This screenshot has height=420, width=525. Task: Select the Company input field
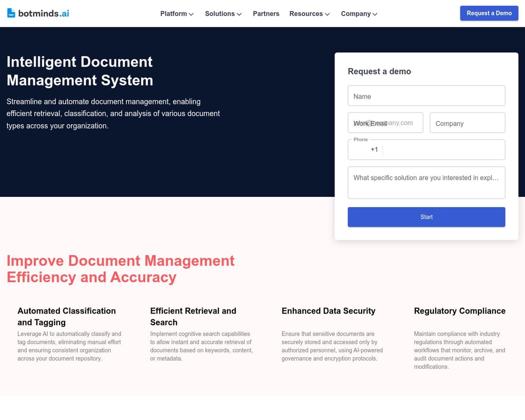pyautogui.click(x=468, y=122)
